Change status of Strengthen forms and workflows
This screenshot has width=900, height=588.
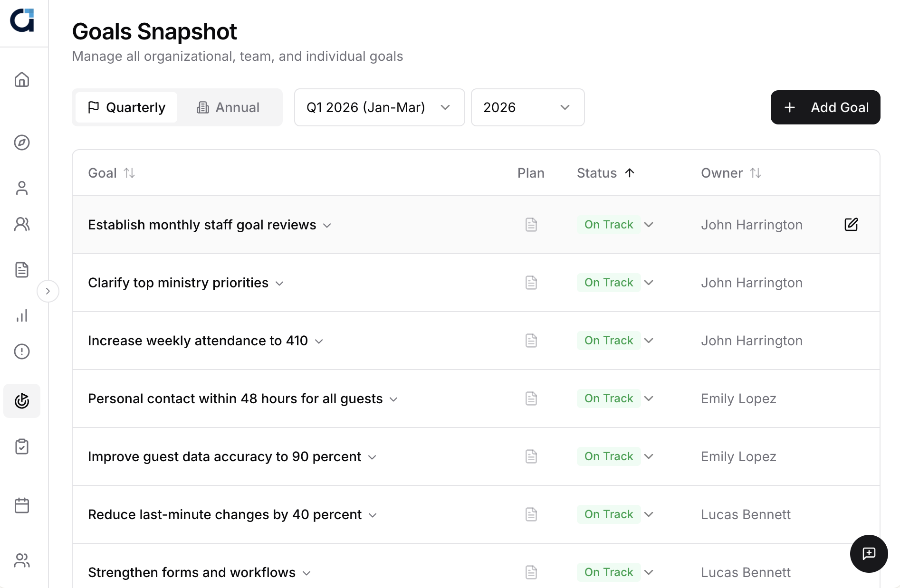616,572
